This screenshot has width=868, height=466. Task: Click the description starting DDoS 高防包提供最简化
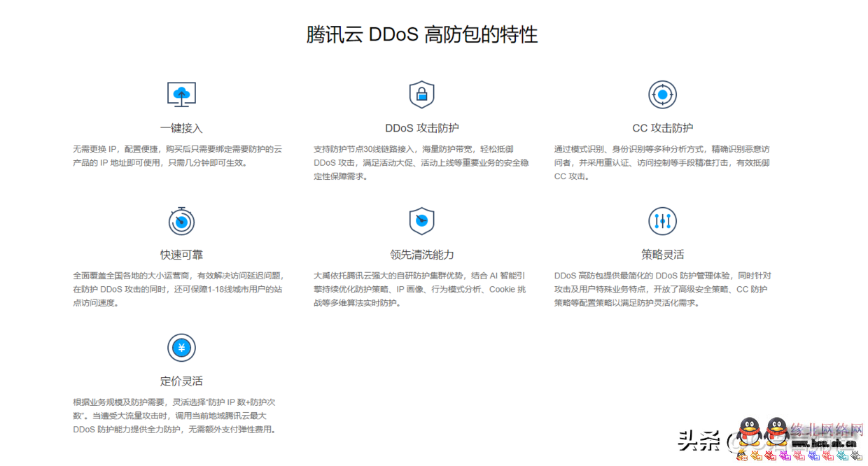tap(663, 290)
